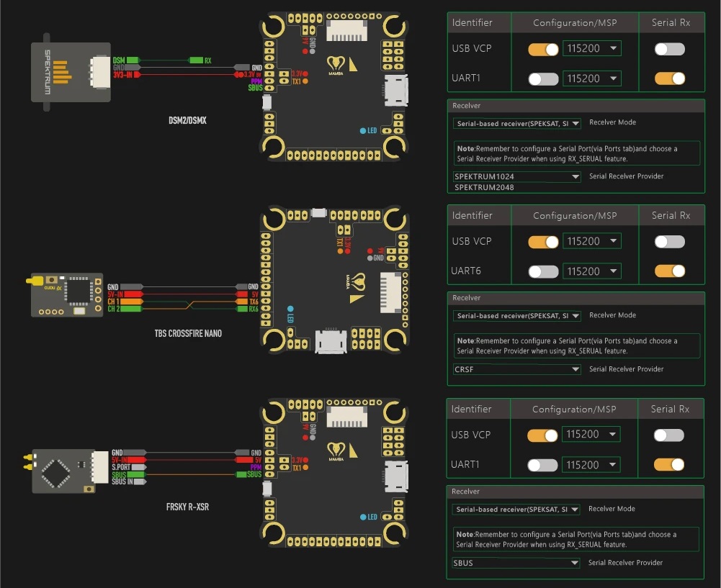Screen dimensions: 721x588
Task: Toggle USB VCP Configuration/MSP in the top panel
Action: point(543,49)
